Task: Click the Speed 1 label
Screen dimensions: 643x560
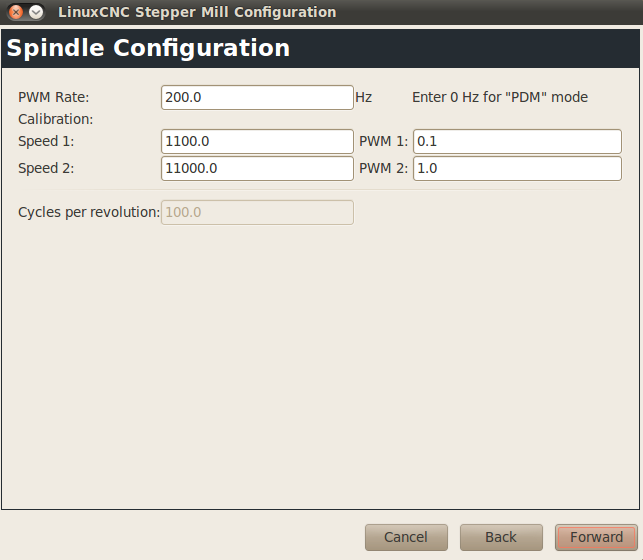Action: [x=46, y=141]
